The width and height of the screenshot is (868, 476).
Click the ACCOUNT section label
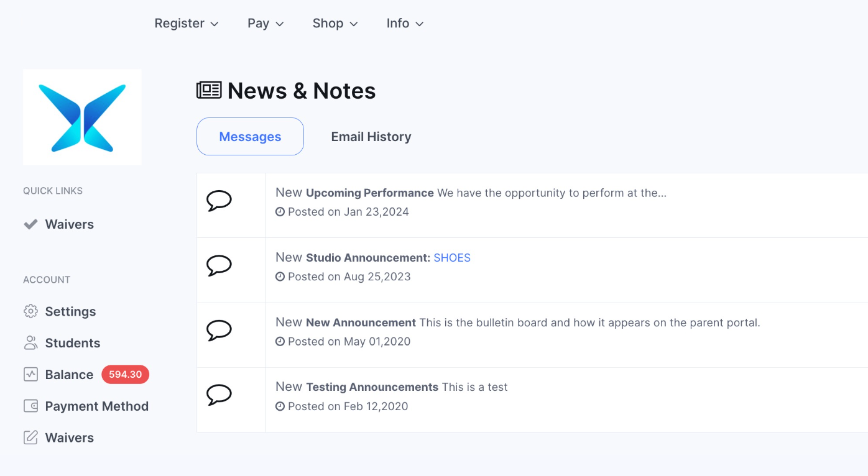click(47, 280)
